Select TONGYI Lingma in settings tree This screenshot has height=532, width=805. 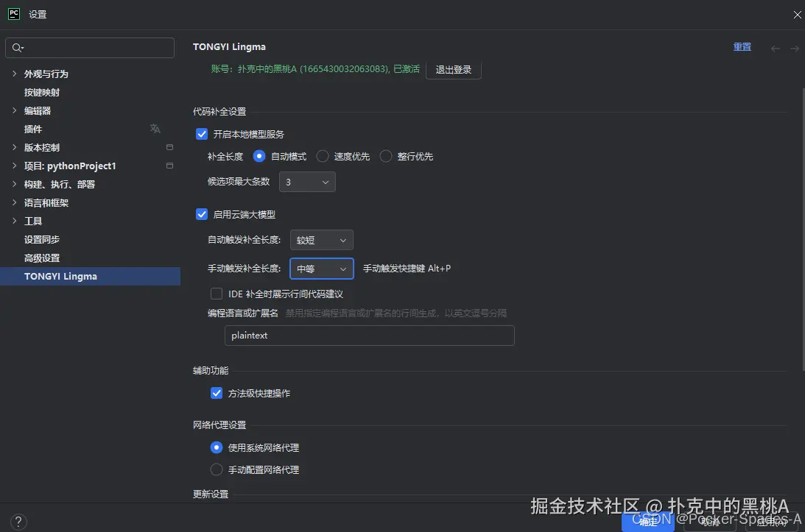[90, 277]
